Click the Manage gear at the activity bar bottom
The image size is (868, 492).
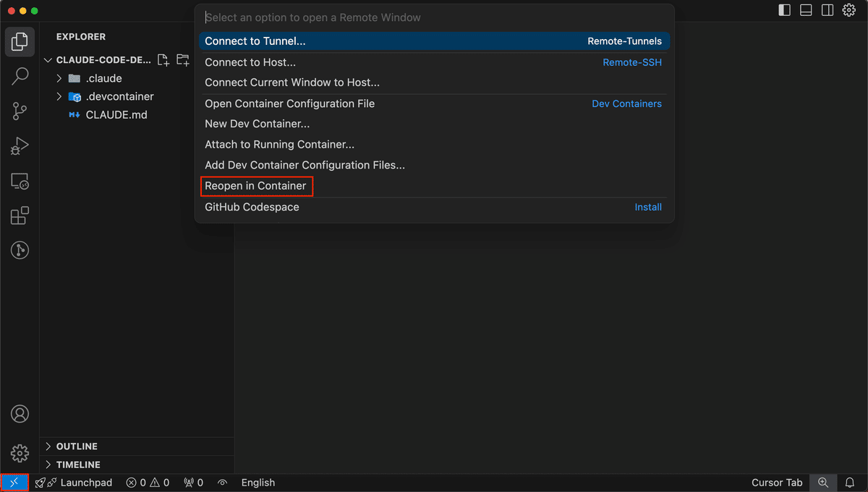coord(19,453)
